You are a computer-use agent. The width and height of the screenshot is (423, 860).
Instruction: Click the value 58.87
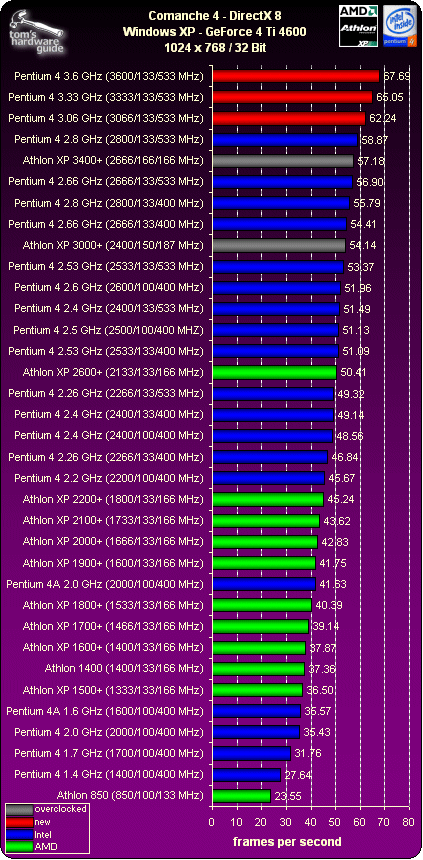click(x=374, y=140)
